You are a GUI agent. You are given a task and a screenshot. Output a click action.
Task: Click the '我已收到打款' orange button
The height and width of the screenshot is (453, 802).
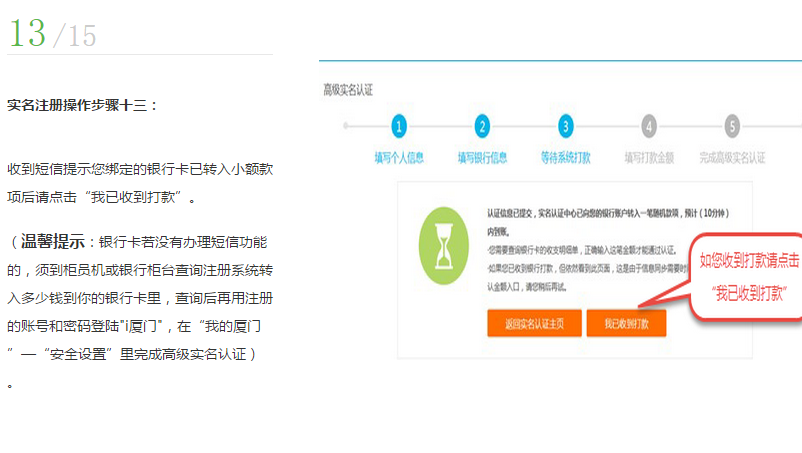point(625,325)
